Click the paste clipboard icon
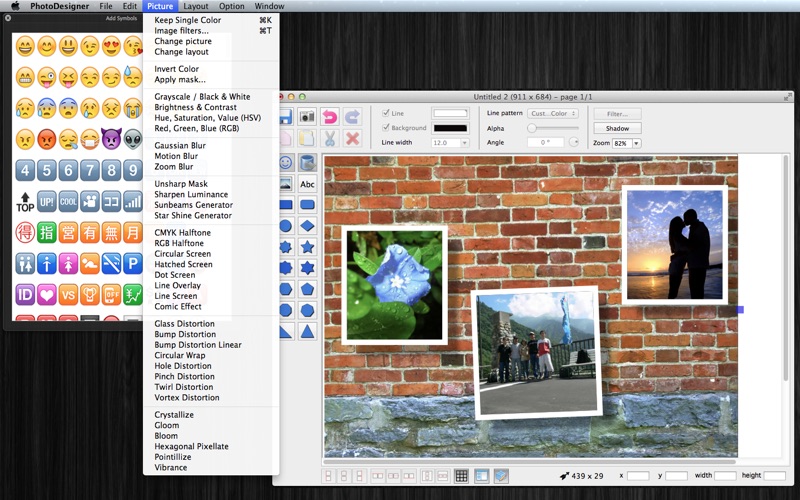Screen dimensions: 800x500 pos(307,138)
